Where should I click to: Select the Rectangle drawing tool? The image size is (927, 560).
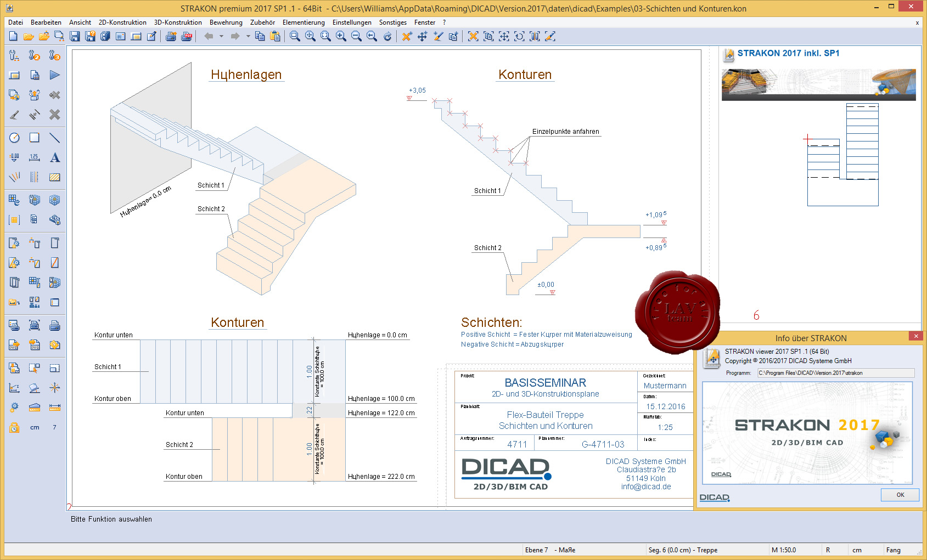35,138
